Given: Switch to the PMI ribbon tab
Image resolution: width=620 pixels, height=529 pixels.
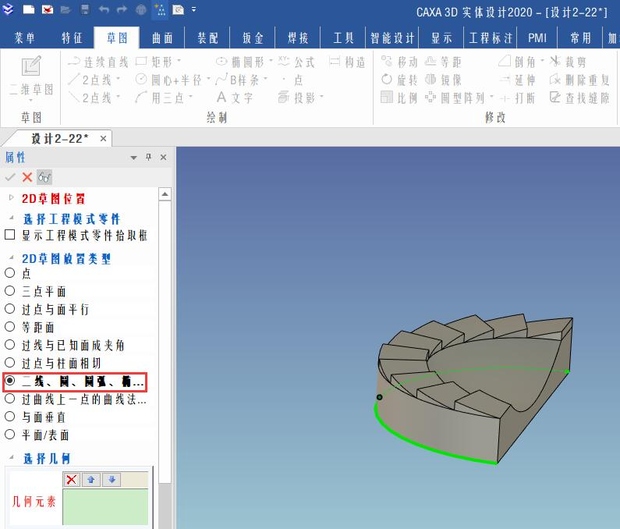Looking at the screenshot, I should (x=537, y=38).
